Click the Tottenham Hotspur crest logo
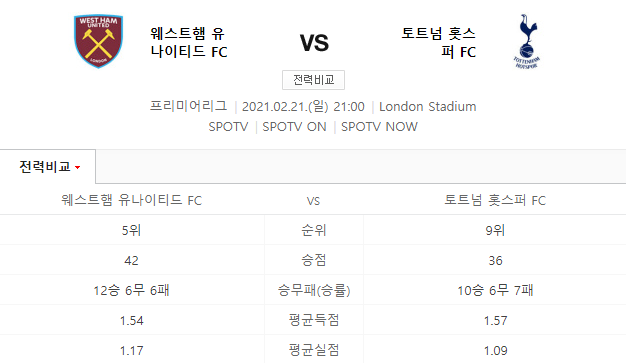Screen dimensions: 626x363 527,42
